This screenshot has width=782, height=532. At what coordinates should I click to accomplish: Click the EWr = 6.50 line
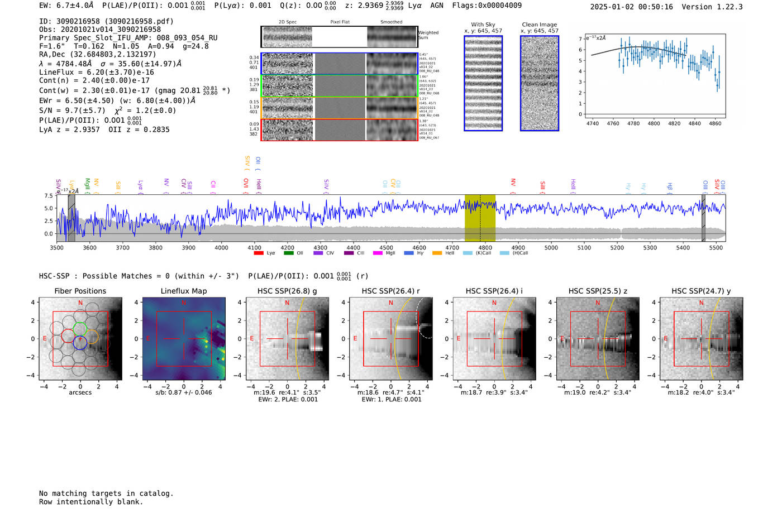pos(117,101)
